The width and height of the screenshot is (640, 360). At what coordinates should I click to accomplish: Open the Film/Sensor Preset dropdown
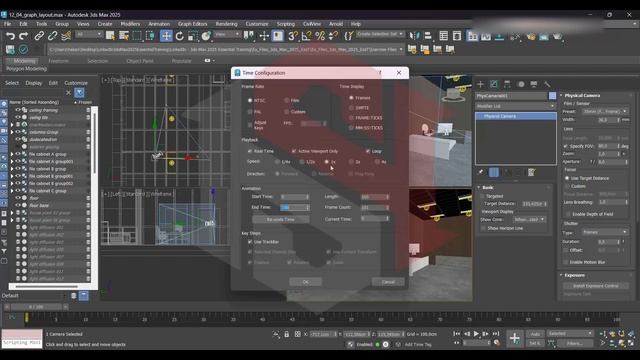[605, 111]
